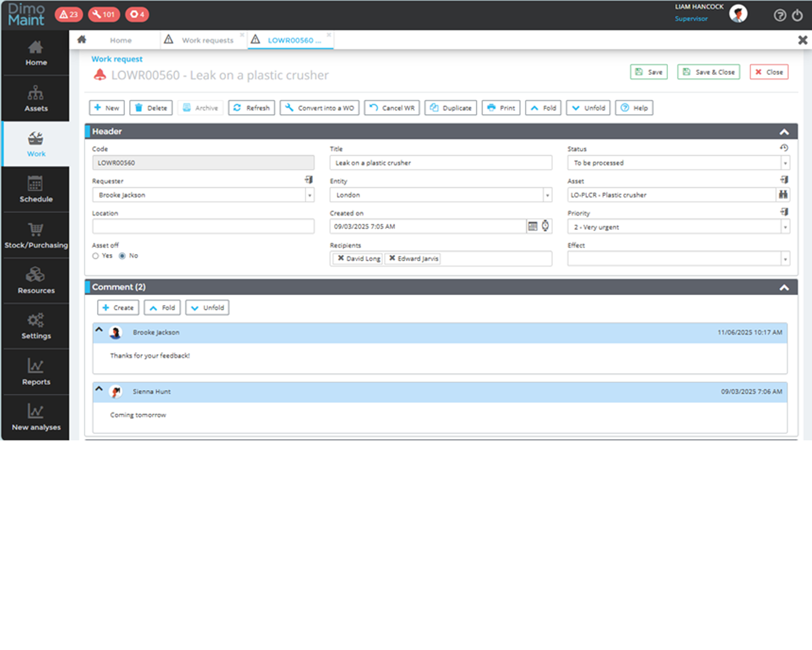Open Stock/Purchasing from the sidebar
The width and height of the screenshot is (812, 650).
click(x=36, y=236)
